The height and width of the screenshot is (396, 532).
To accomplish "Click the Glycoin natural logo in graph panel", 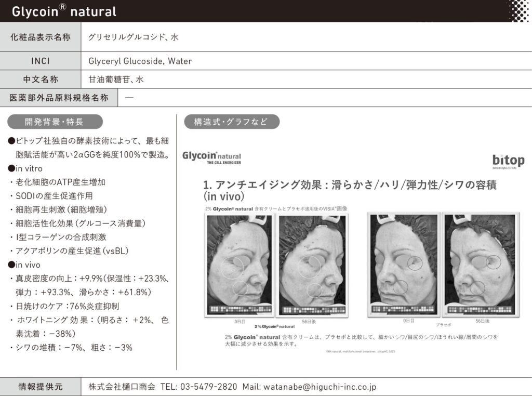I will [x=211, y=158].
